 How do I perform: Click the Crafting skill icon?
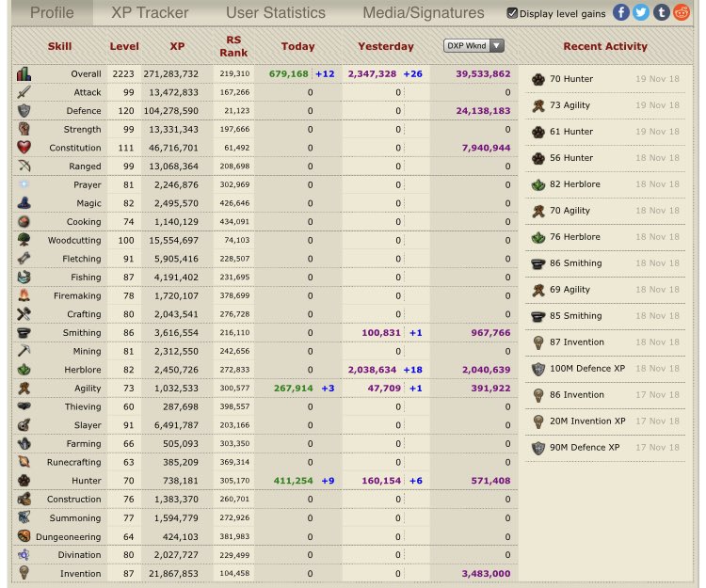(24, 314)
